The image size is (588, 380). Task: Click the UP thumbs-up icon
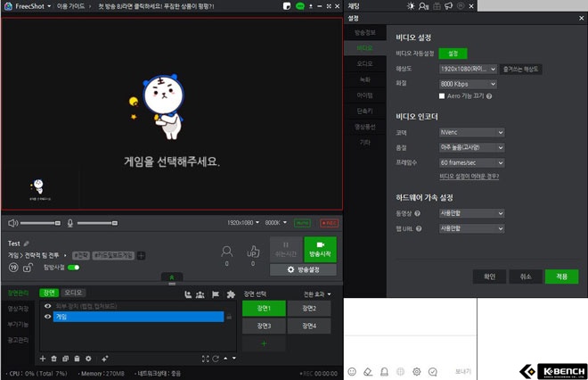[253, 252]
